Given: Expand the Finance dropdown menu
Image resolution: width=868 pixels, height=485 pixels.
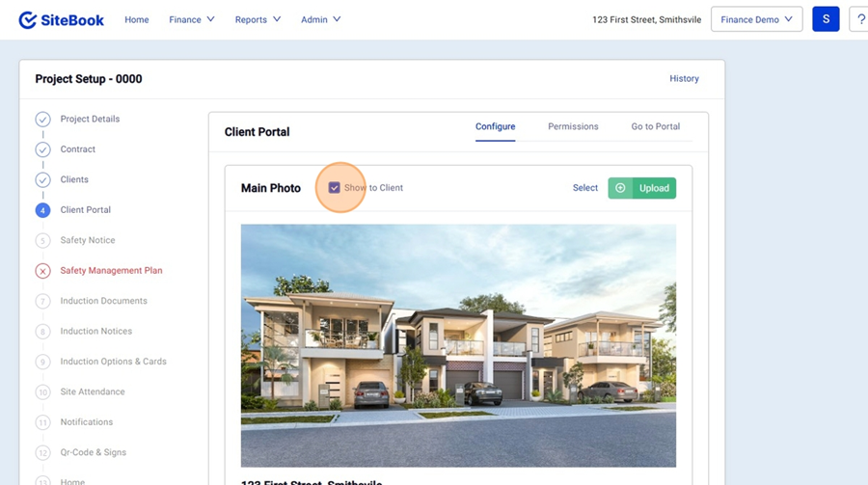Looking at the screenshot, I should coord(191,19).
